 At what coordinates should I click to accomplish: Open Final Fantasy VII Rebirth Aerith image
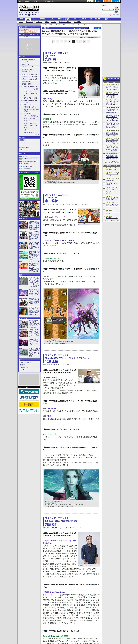[x=71, y=485]
